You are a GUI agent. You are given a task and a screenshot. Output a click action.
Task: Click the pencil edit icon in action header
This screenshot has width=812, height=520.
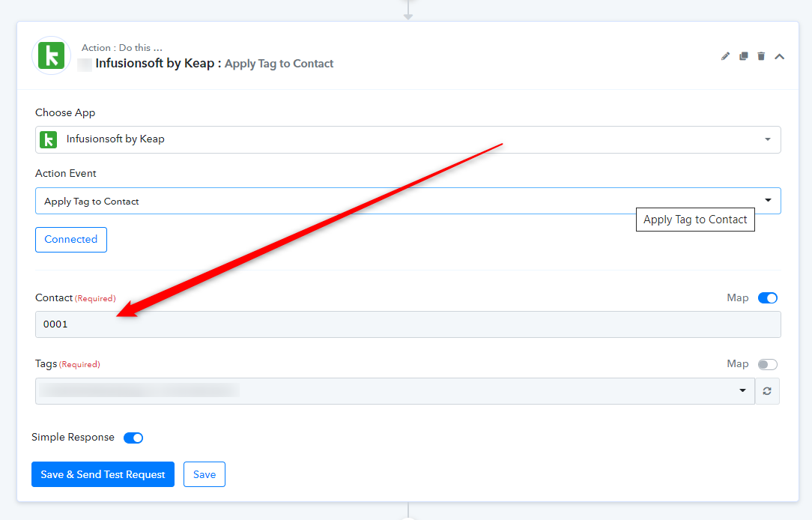coord(725,56)
